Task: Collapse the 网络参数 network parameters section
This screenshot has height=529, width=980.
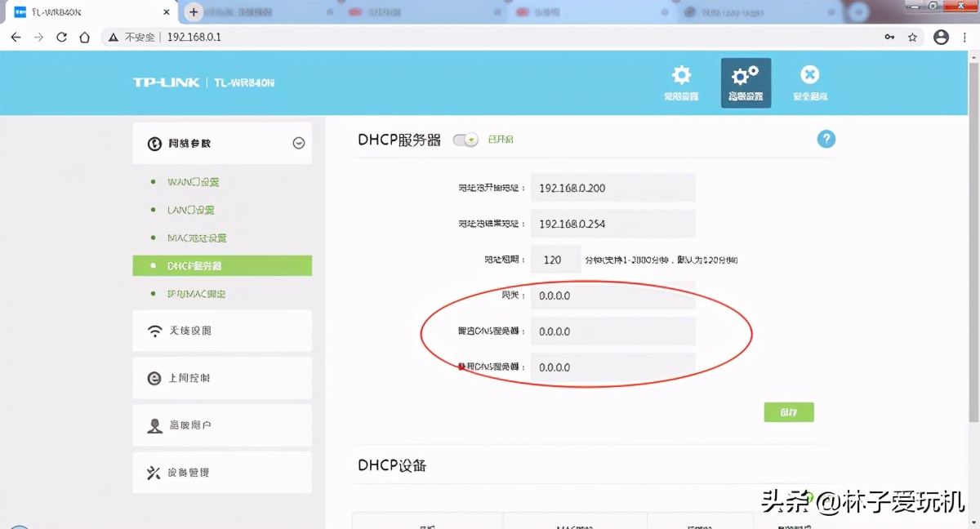Action: pos(299,142)
